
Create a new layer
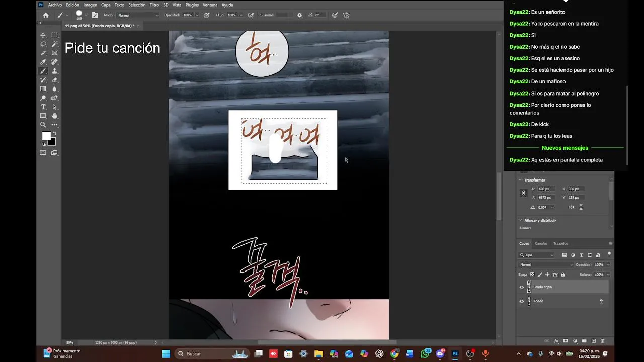pyautogui.click(x=594, y=341)
